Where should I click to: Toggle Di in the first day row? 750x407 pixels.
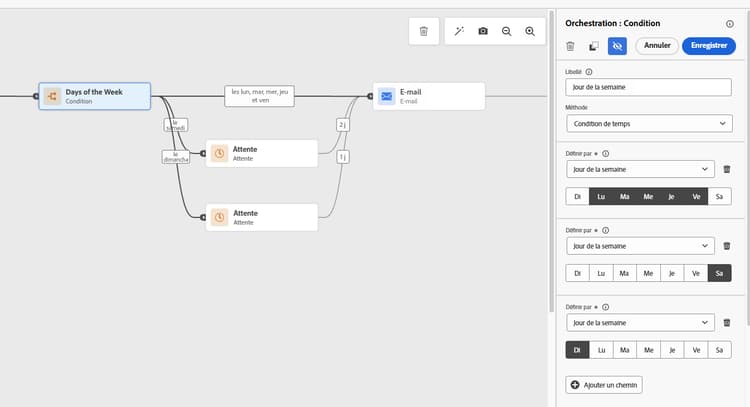[577, 197]
